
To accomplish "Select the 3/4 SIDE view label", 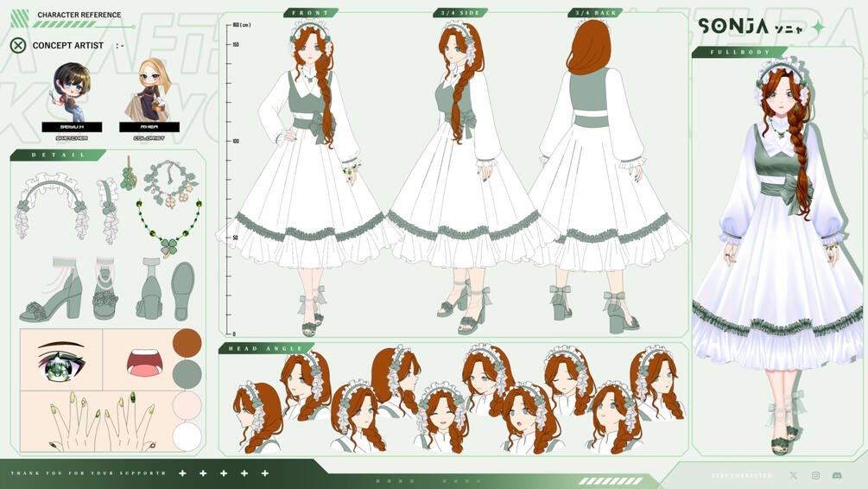I will (459, 12).
